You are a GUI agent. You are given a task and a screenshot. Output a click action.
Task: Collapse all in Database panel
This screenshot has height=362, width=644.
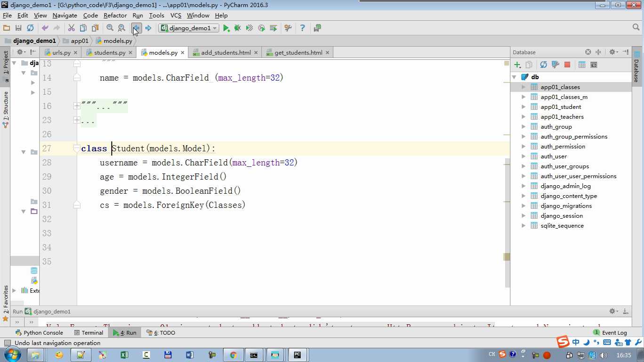pos(598,52)
